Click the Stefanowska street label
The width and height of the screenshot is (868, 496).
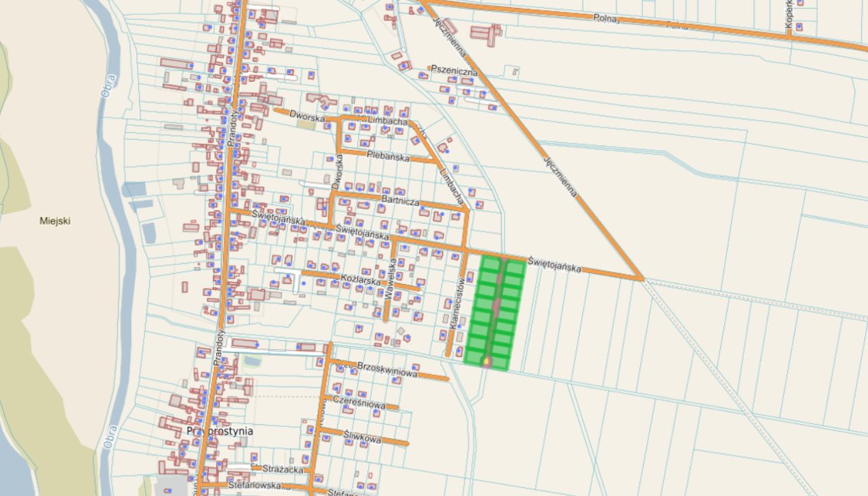click(x=254, y=485)
